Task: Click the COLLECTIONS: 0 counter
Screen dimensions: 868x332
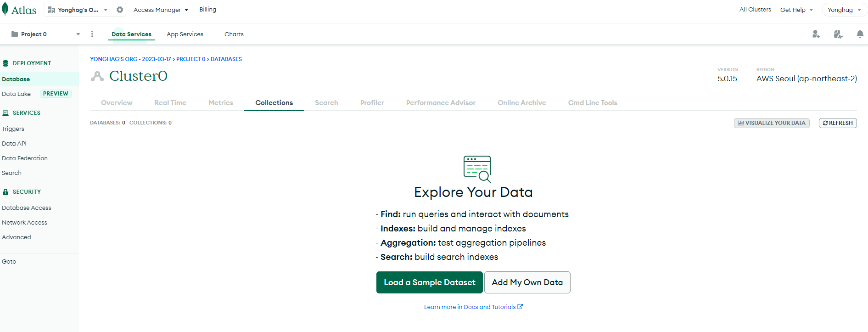Action: click(x=151, y=123)
